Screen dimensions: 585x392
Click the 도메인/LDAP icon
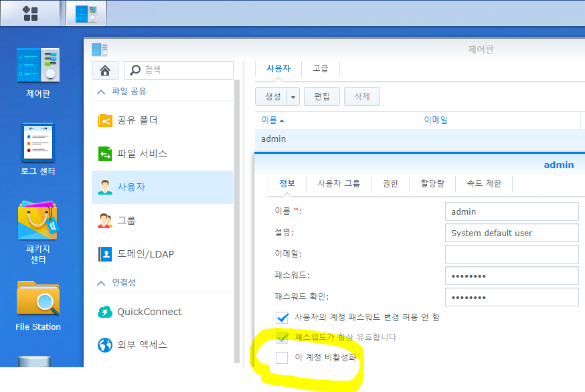[x=105, y=254]
